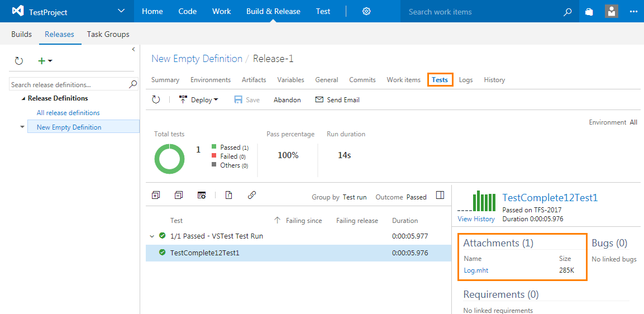Open the Builds tab
Screen dimensions: 644x314
pos(22,34)
